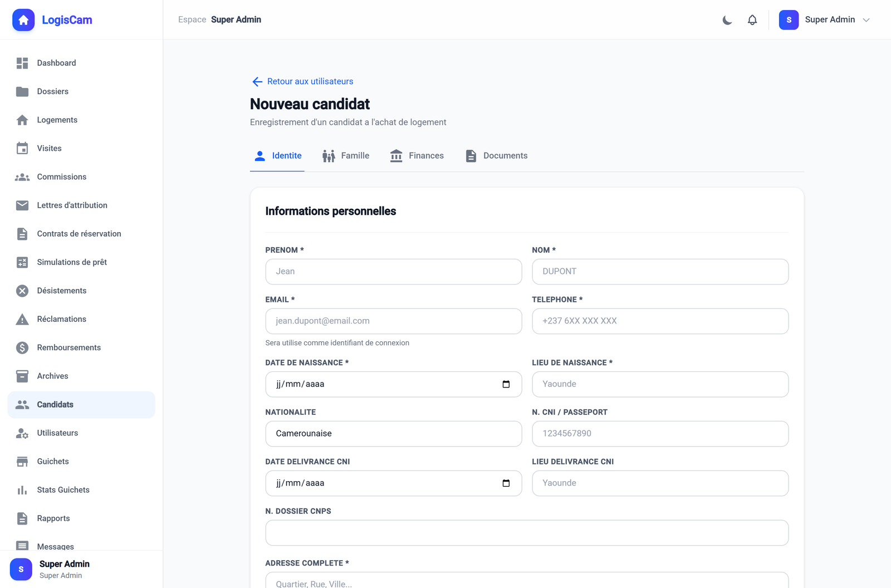Switch to the Finances tab
This screenshot has width=891, height=588.
tap(417, 156)
